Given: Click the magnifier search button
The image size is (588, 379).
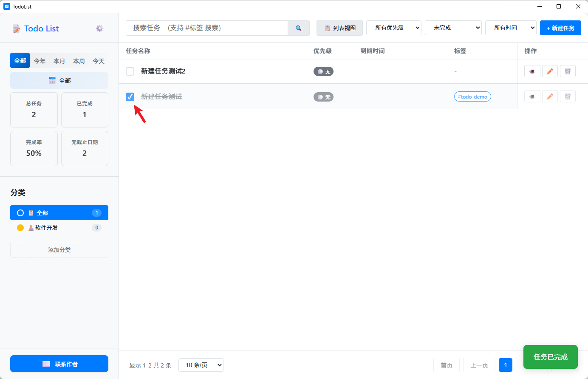Looking at the screenshot, I should tap(299, 28).
